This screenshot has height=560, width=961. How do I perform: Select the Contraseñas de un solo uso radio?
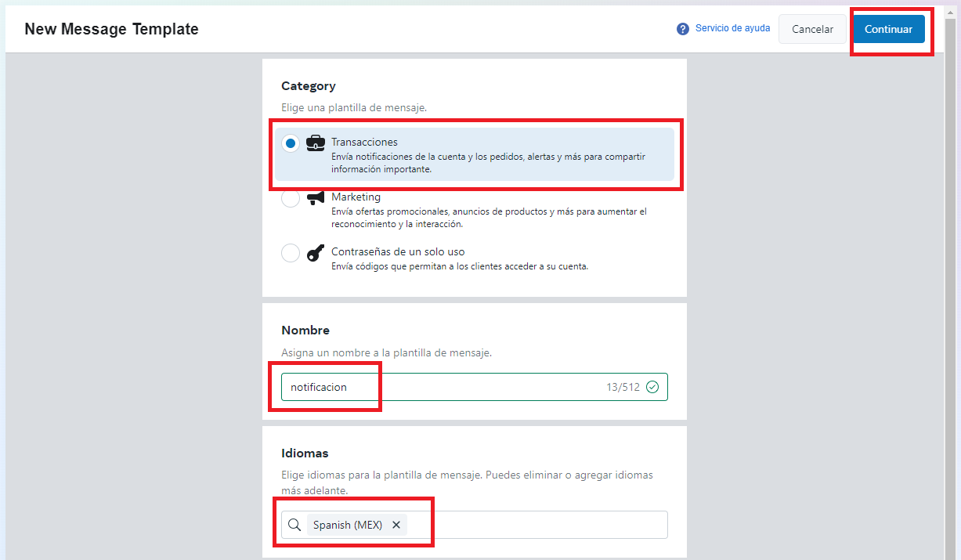291,253
